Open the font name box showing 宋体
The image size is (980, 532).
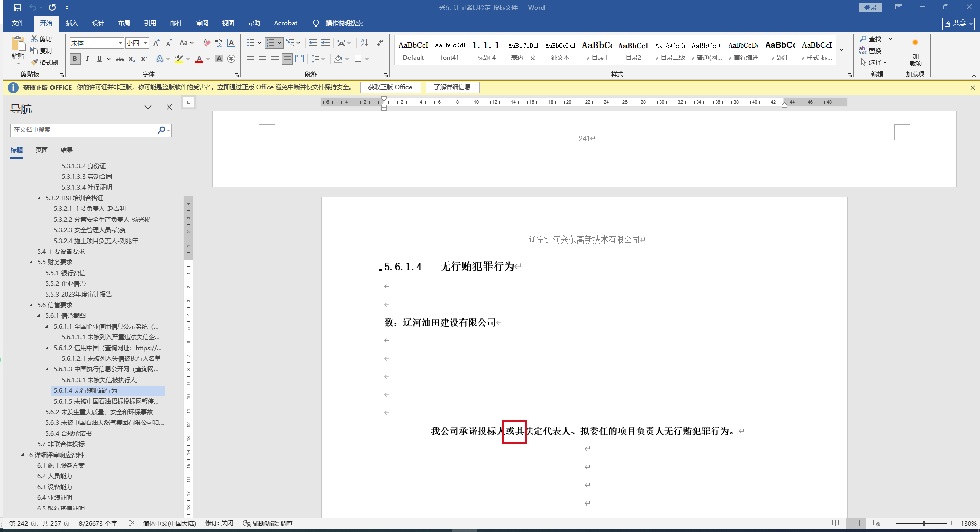[97, 43]
